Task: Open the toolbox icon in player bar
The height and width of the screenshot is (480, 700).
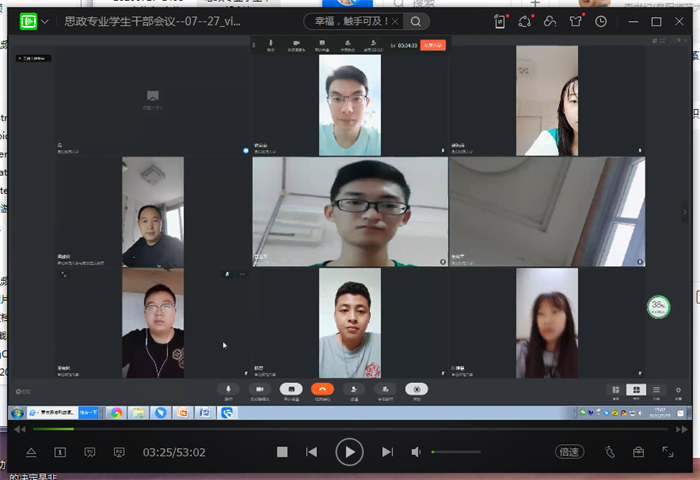Action: point(639,452)
